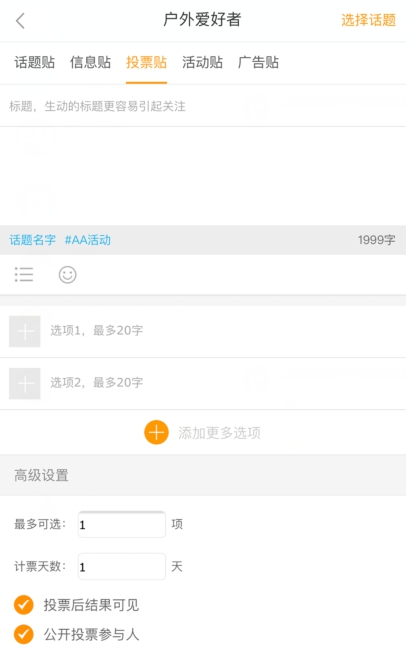Open the emoji smiley picker
Viewport: 406px width, 668px height.
click(x=68, y=275)
